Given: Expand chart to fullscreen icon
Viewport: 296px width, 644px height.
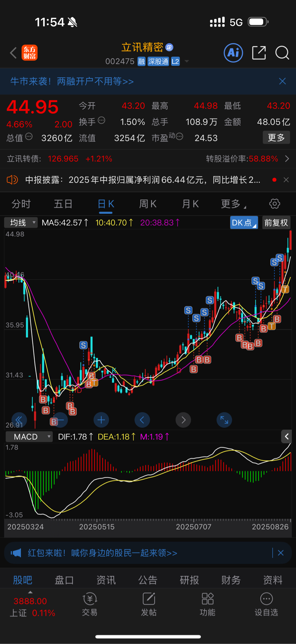Looking at the screenshot, I should 224,420.
